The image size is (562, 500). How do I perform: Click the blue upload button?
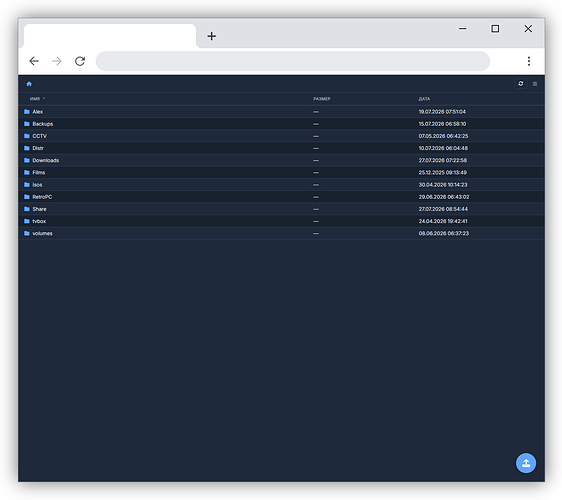[x=526, y=463]
